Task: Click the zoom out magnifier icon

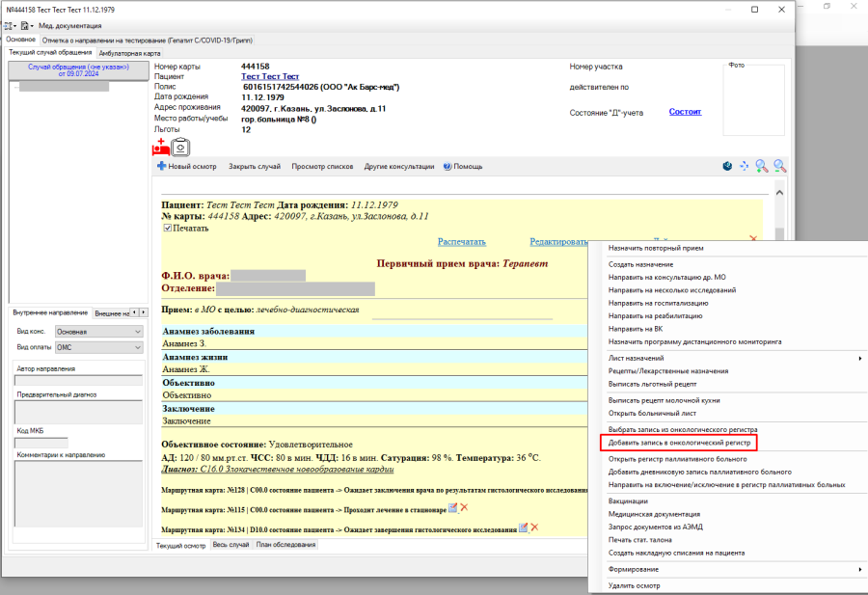Action: point(779,166)
